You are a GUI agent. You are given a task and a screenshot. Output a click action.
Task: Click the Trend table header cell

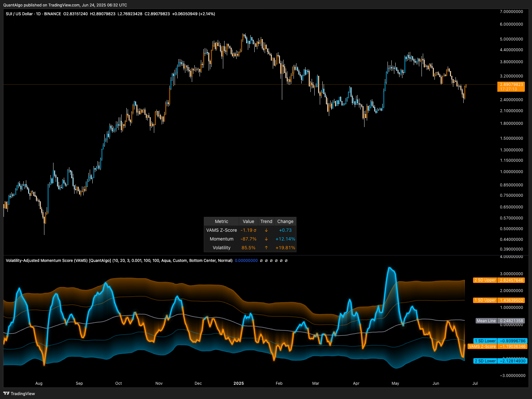point(266,221)
